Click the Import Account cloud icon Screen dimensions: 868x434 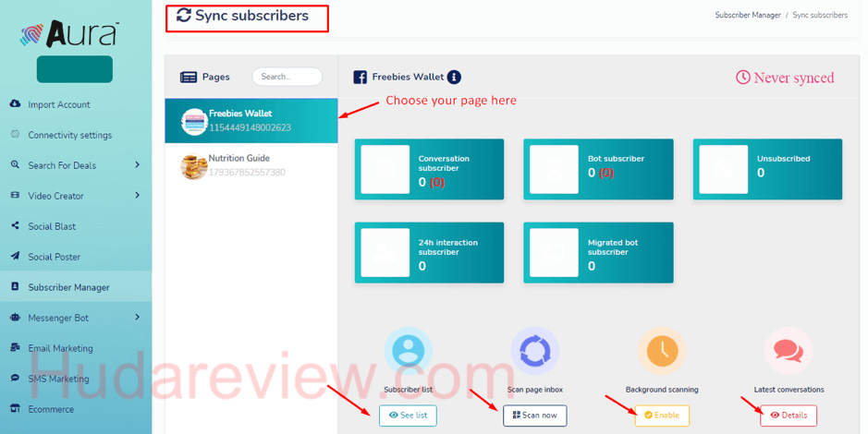pyautogui.click(x=16, y=104)
